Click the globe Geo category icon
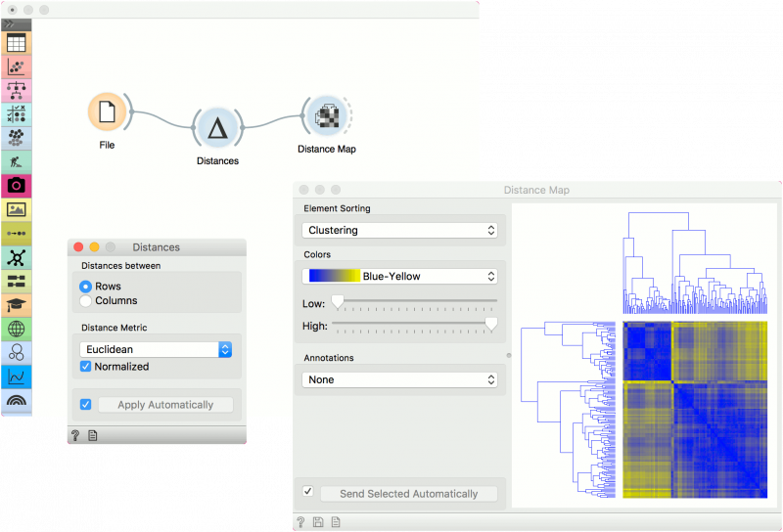 (16, 329)
